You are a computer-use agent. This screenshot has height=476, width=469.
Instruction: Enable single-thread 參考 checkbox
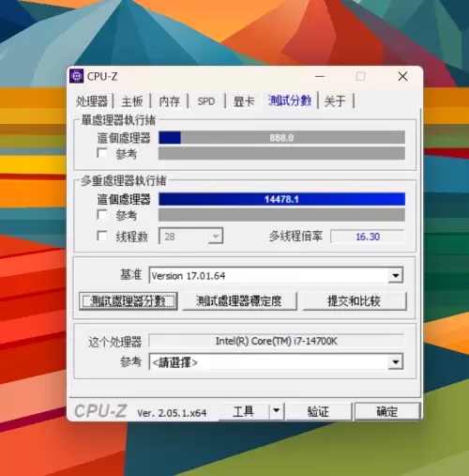(x=102, y=153)
